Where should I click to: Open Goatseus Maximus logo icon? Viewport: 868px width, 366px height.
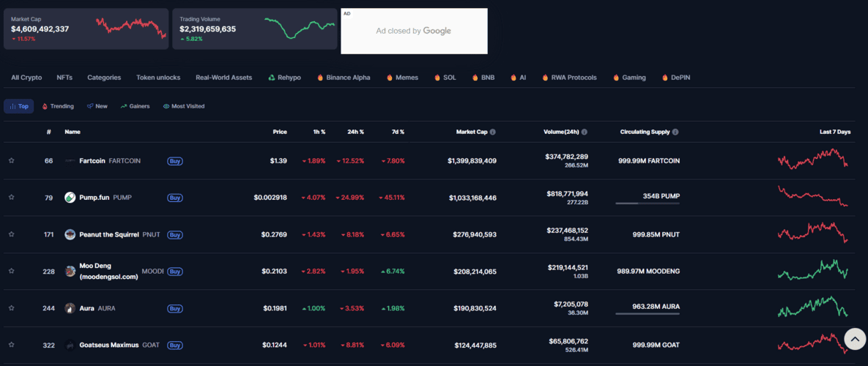(70, 345)
